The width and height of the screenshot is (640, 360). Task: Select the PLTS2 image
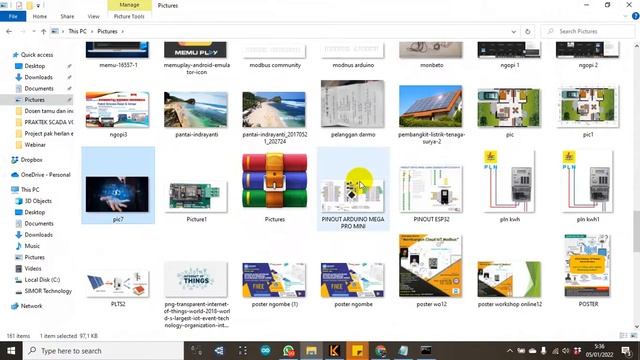tap(118, 284)
